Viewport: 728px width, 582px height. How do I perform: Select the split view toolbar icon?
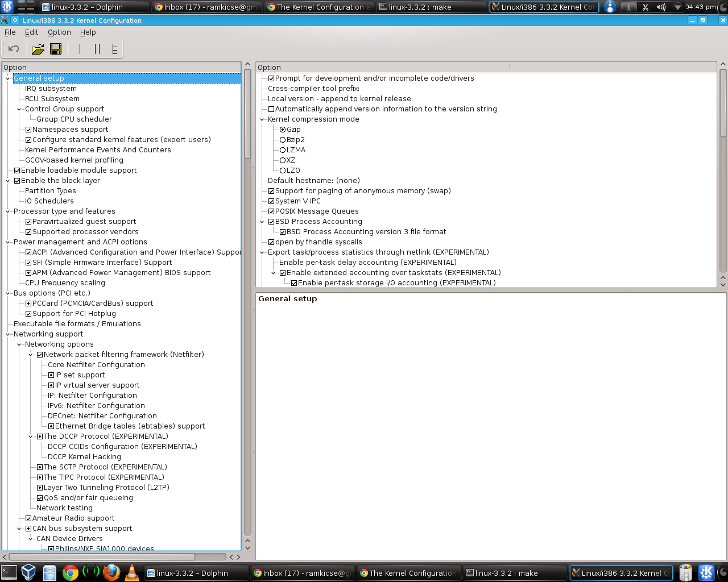(97, 49)
